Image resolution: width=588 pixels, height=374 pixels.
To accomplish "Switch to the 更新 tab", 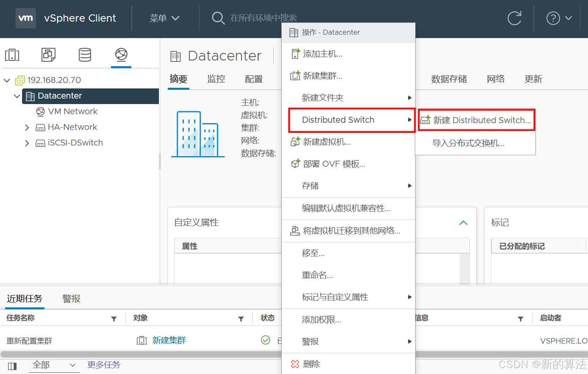I will 533,79.
